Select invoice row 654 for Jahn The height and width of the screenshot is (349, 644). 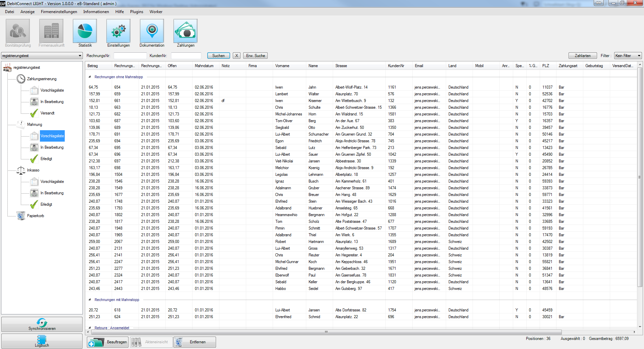click(361, 87)
